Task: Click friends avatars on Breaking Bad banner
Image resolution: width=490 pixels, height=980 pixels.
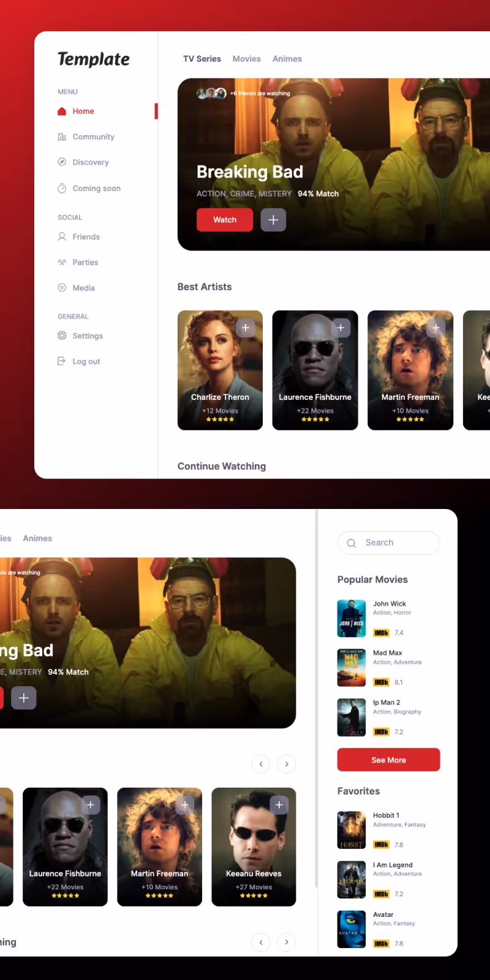Action: [x=211, y=94]
